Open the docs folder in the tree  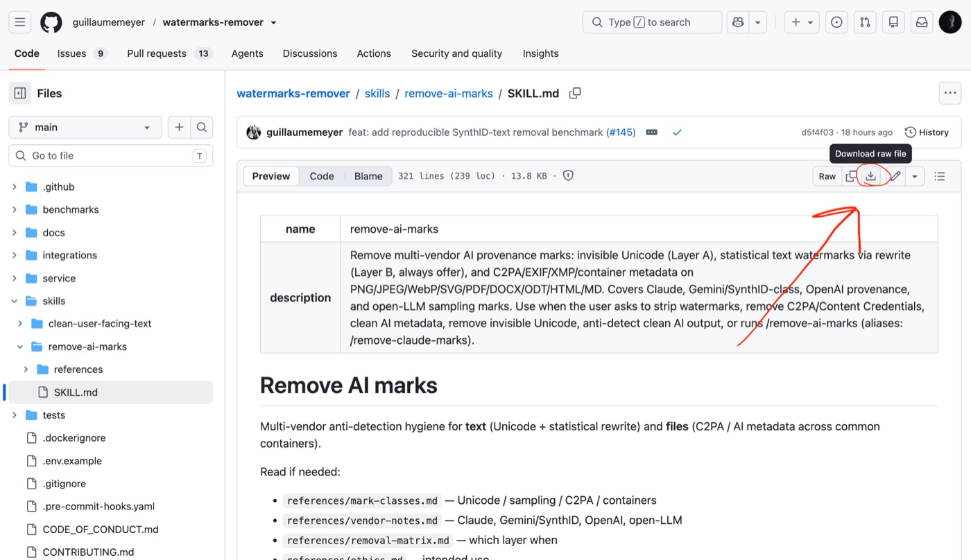pyautogui.click(x=53, y=232)
